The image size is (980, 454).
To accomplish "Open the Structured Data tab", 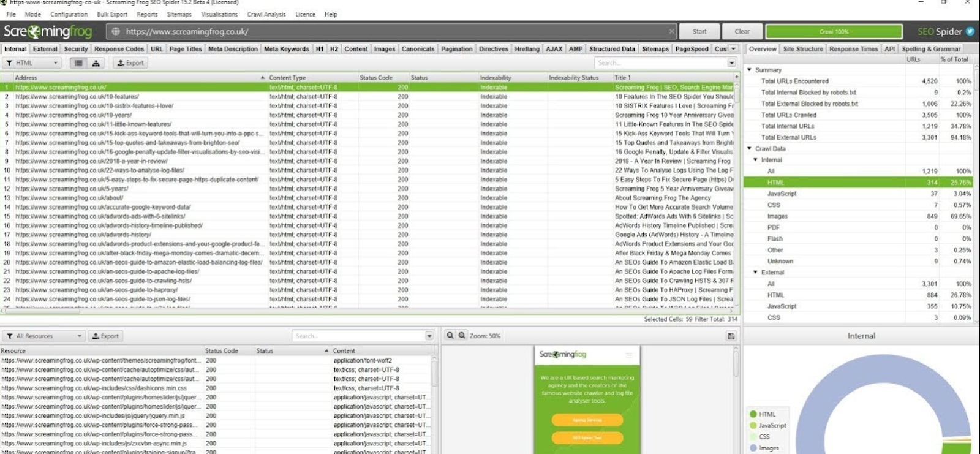I will tap(612, 49).
